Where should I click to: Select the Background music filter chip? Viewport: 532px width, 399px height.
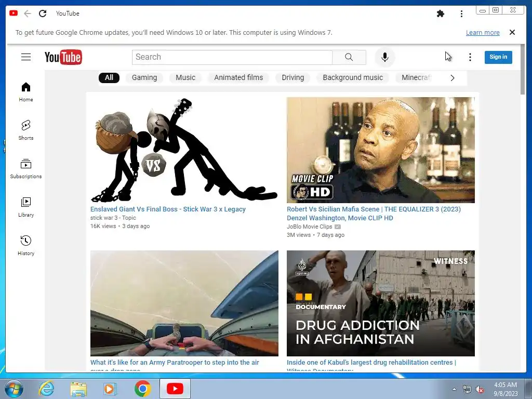[353, 78]
